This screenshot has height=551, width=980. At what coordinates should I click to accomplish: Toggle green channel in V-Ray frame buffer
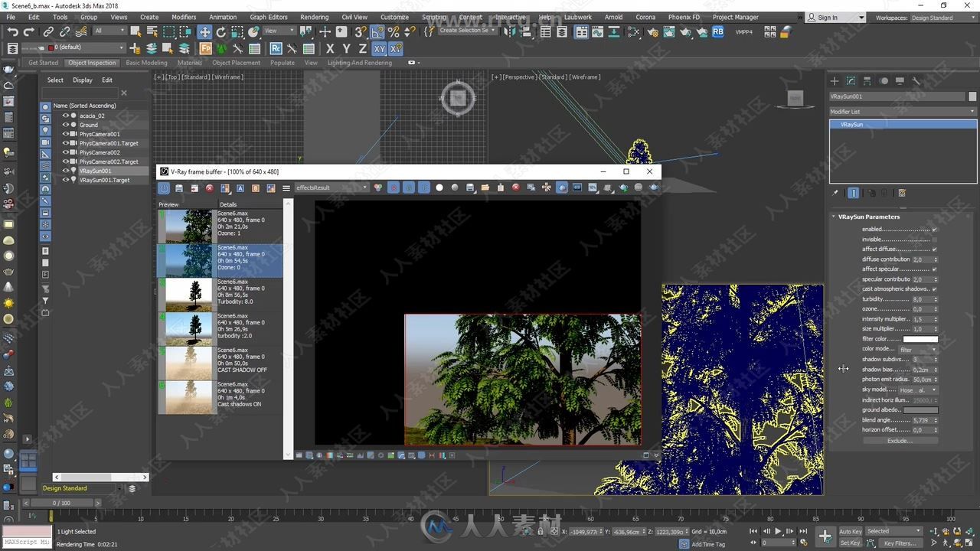coord(409,187)
